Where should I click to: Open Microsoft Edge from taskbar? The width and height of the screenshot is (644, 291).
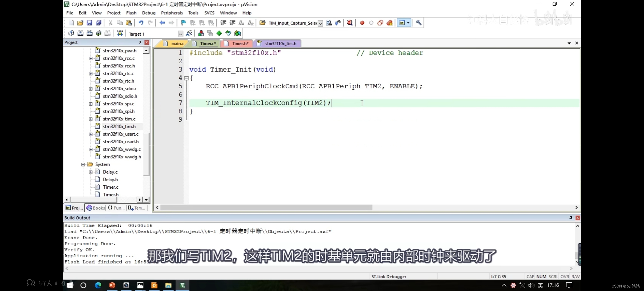click(x=98, y=285)
